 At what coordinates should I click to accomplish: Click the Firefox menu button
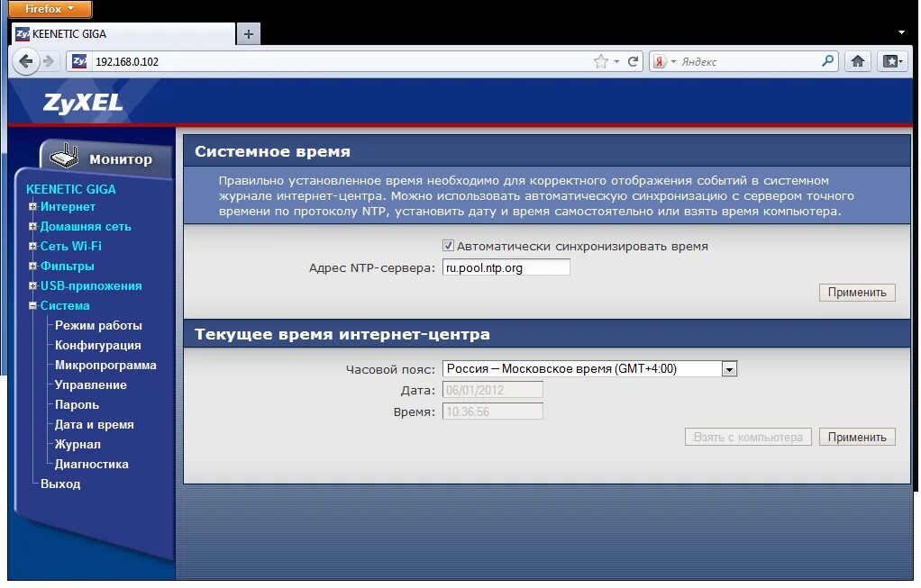[x=50, y=9]
